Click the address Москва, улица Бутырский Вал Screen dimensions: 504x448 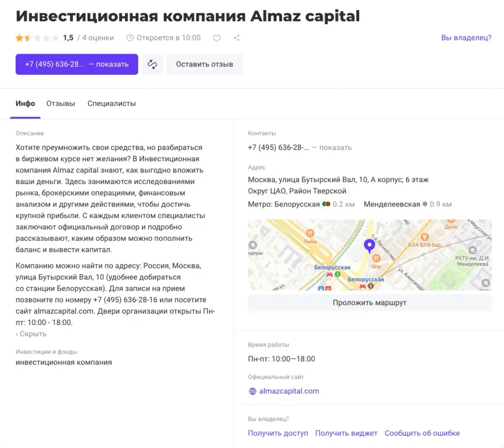point(338,179)
